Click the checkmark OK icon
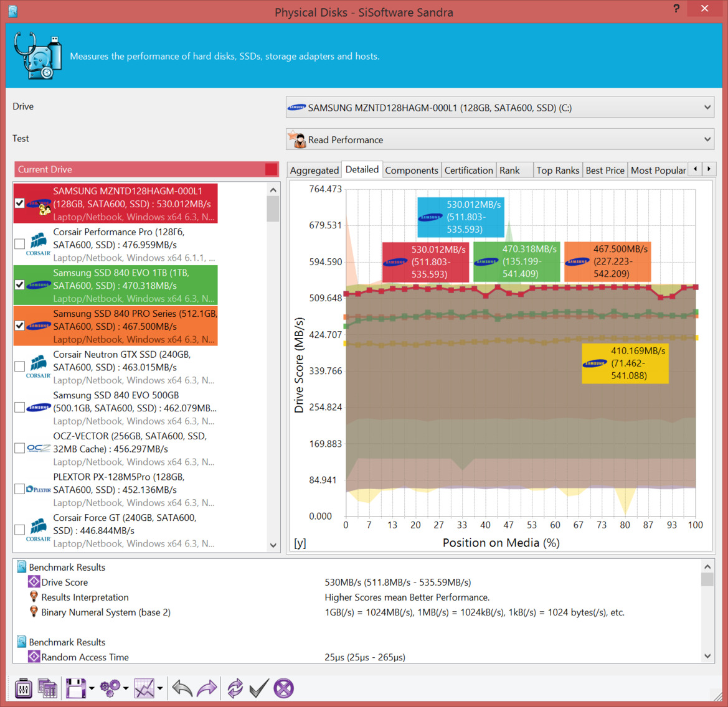The height and width of the screenshot is (707, 728). coord(258,688)
